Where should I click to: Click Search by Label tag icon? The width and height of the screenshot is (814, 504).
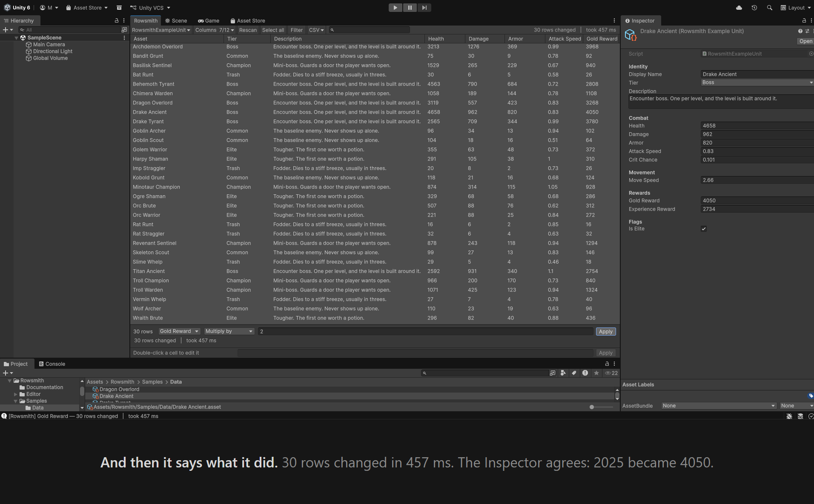tap(574, 373)
